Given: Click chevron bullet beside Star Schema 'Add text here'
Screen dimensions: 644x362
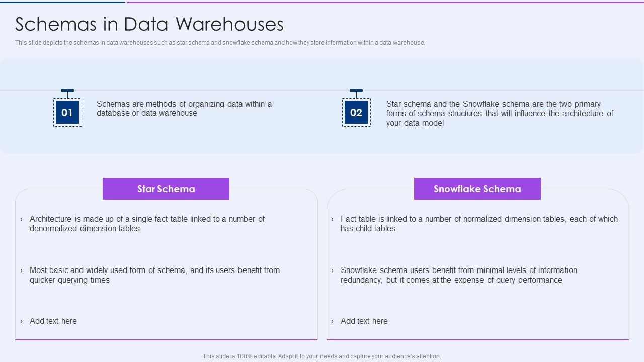Looking at the screenshot, I should click(x=21, y=321).
